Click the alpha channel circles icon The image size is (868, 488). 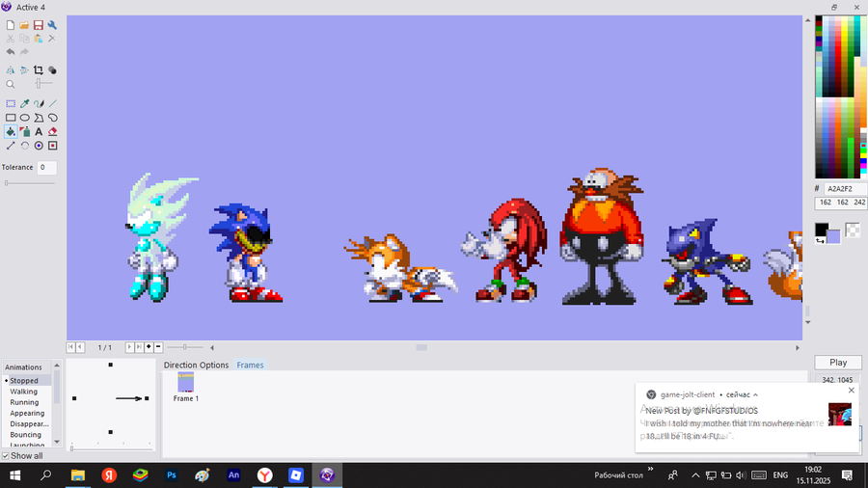[x=52, y=70]
